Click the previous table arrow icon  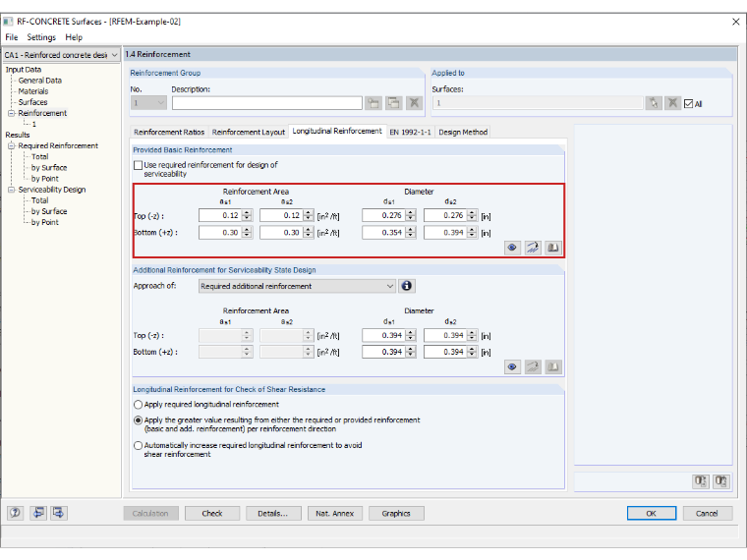pos(38,513)
